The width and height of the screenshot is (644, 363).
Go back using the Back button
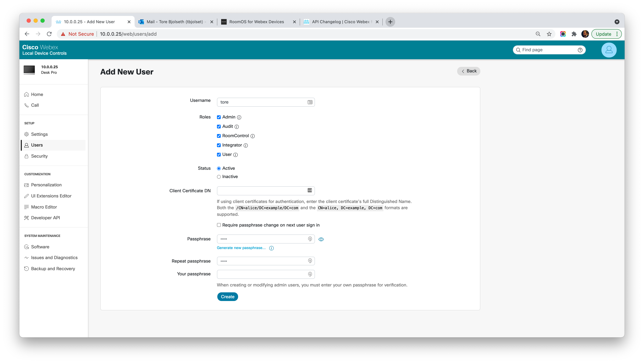click(469, 71)
